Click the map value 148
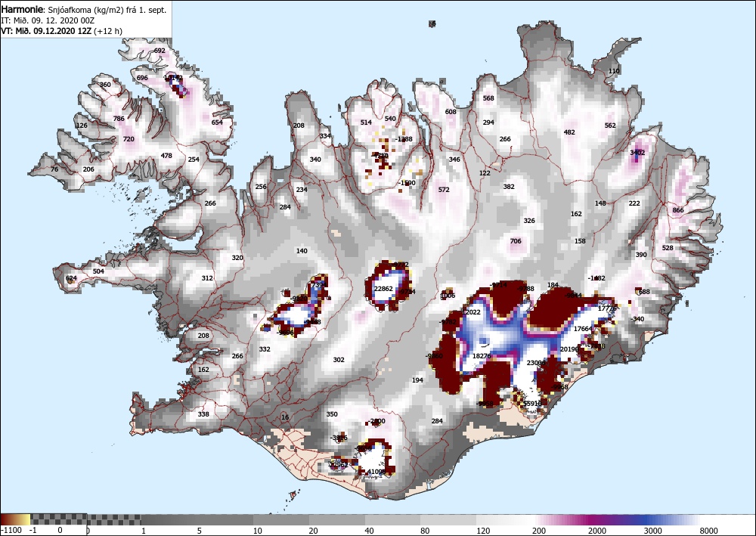The image size is (756, 536). click(x=600, y=203)
